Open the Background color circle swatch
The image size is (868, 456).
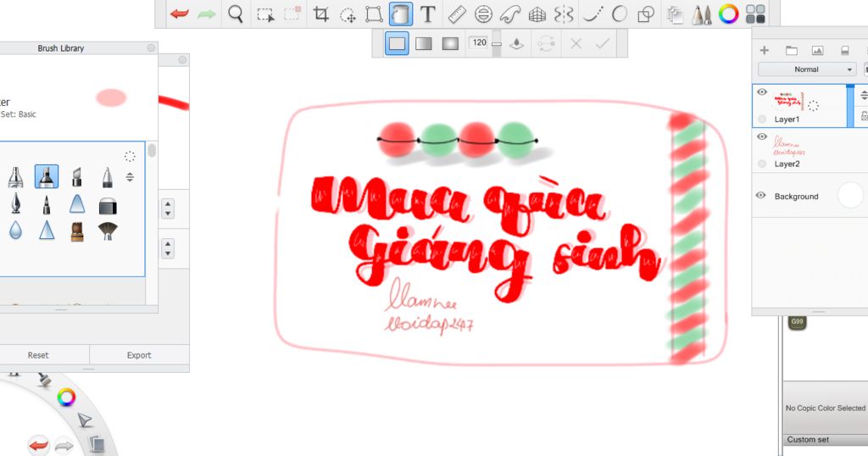click(x=850, y=195)
